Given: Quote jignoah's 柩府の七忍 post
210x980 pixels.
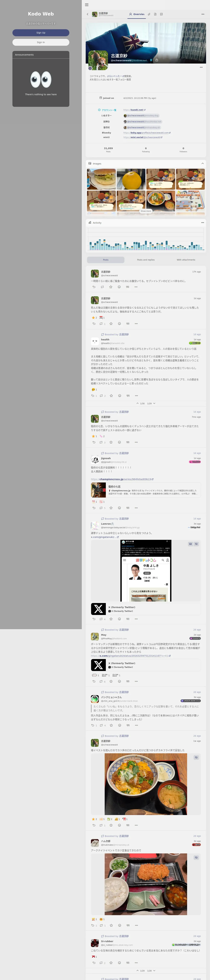Looking at the screenshot, I should click(x=128, y=508).
